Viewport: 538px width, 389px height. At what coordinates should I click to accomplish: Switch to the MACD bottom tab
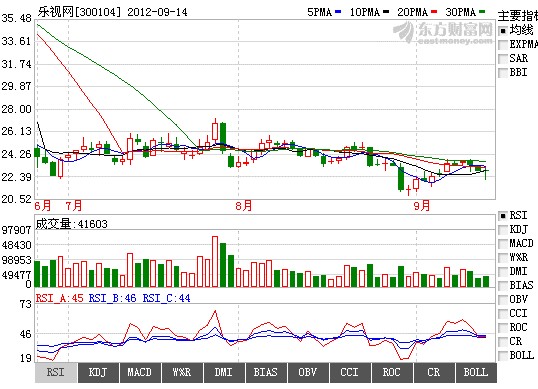140,373
